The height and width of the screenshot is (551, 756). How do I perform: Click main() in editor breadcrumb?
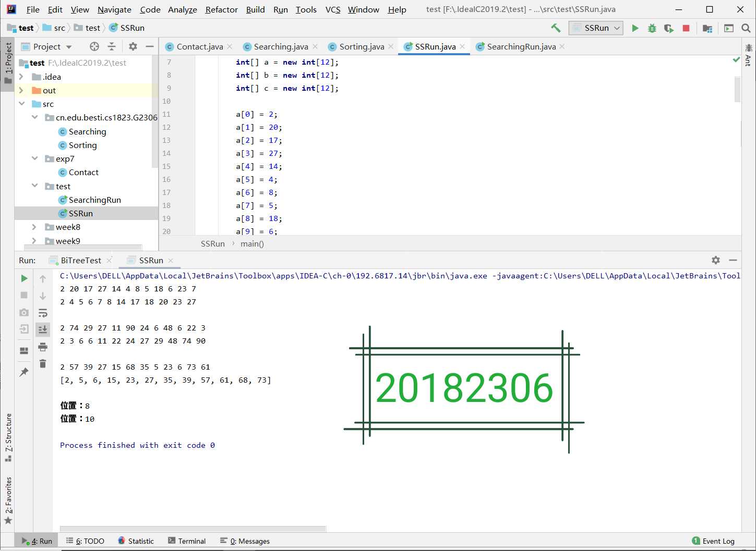[x=252, y=243]
